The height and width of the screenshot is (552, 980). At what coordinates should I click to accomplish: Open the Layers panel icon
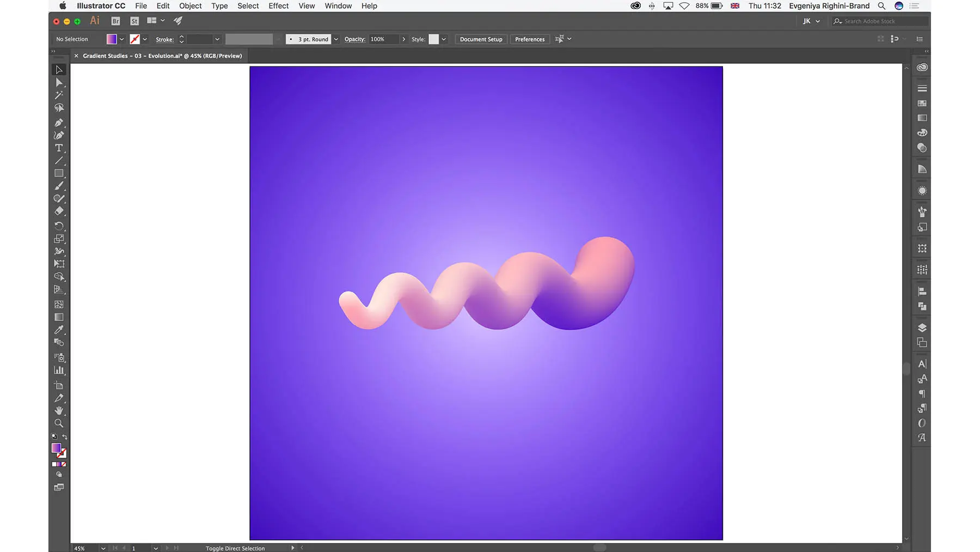(922, 328)
